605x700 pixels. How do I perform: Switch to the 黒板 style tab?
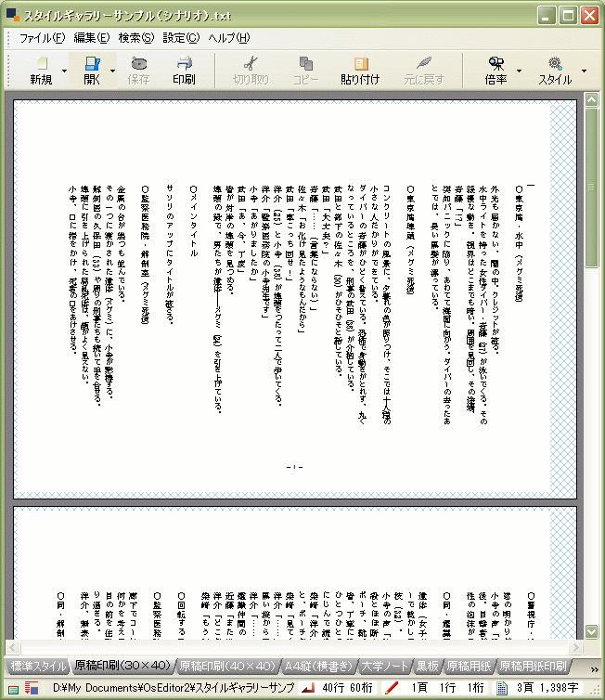coord(427,667)
